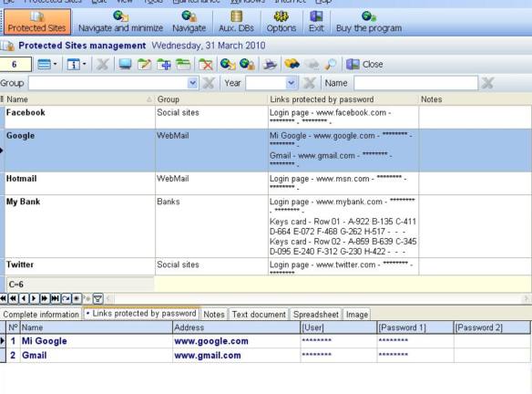The height and width of the screenshot is (394, 532).
Task: Select the Google row name cell
Action: click(80, 150)
